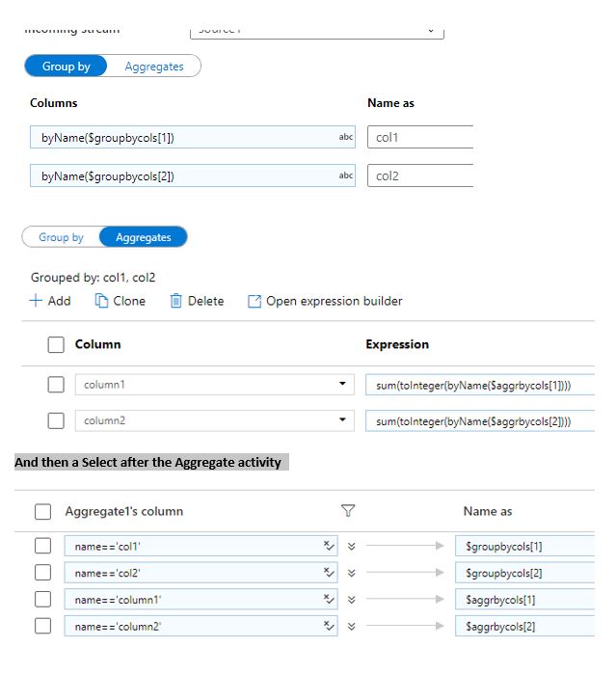Viewport: 616px width, 674px height.
Task: Expand double chevron for name=='column1' row
Action: tap(351, 600)
